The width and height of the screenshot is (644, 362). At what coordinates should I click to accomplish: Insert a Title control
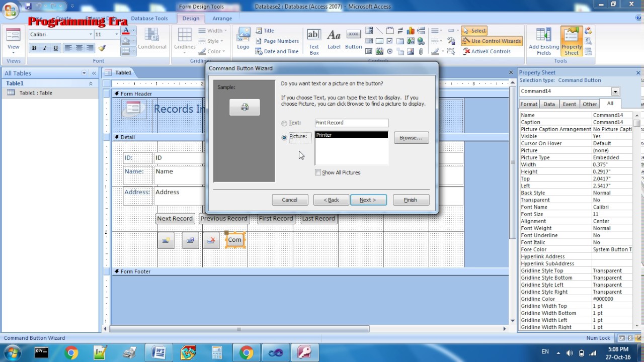coord(265,31)
